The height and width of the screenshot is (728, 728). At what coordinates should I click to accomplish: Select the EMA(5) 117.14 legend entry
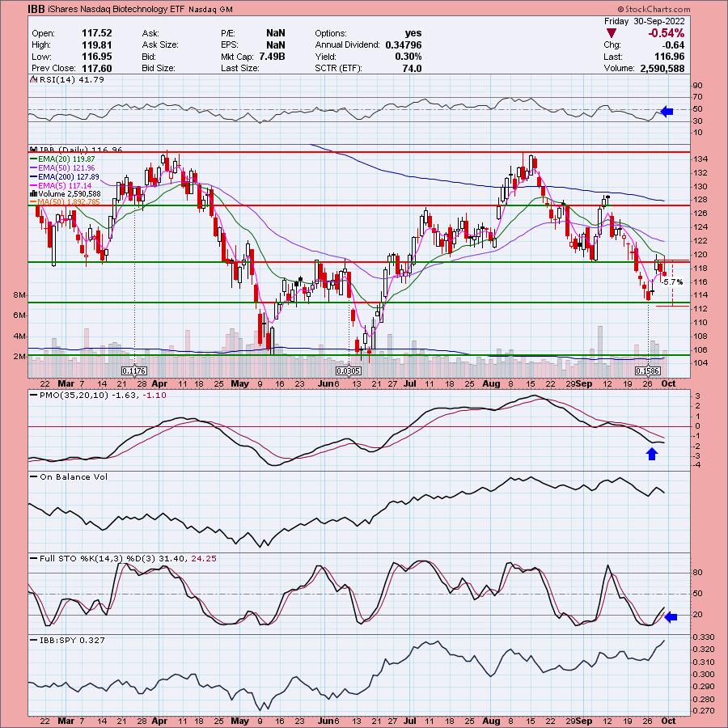pyautogui.click(x=61, y=185)
